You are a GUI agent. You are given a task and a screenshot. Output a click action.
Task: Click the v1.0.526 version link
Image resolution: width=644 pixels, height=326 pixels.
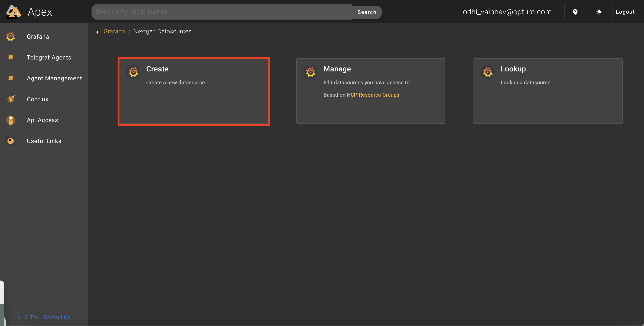coord(28,317)
